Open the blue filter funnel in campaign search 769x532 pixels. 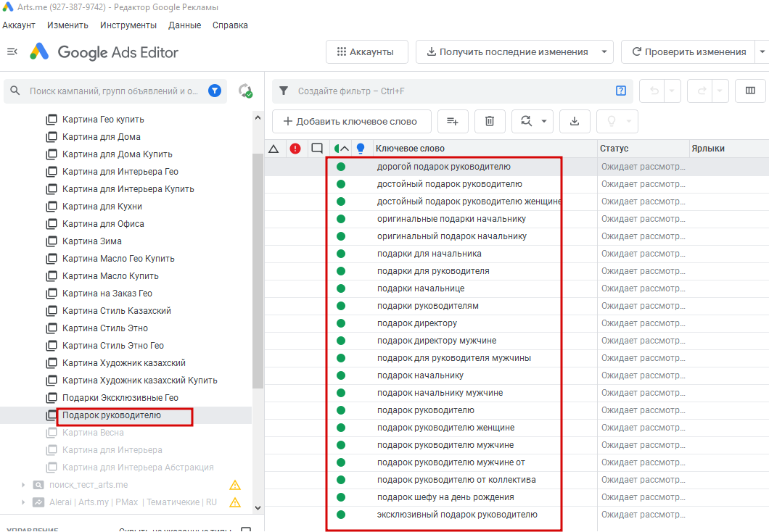[214, 91]
